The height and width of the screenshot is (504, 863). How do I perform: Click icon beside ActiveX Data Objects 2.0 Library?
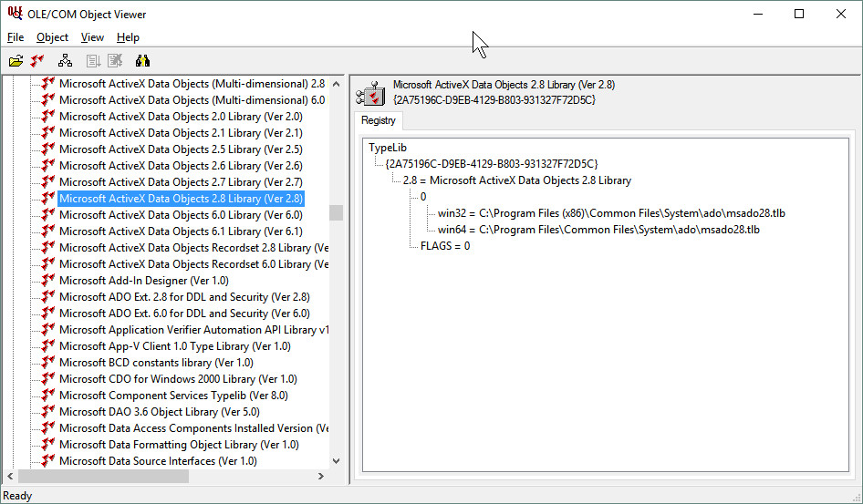coord(48,116)
